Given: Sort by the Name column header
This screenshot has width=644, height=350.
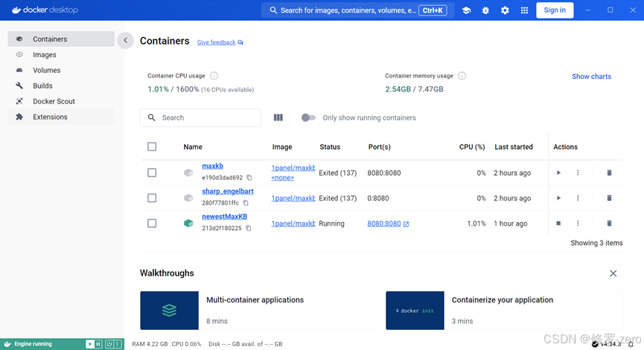Looking at the screenshot, I should pos(193,147).
